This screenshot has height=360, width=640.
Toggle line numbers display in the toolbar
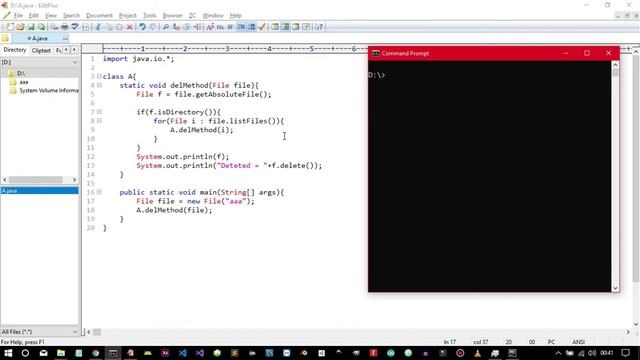click(252, 27)
